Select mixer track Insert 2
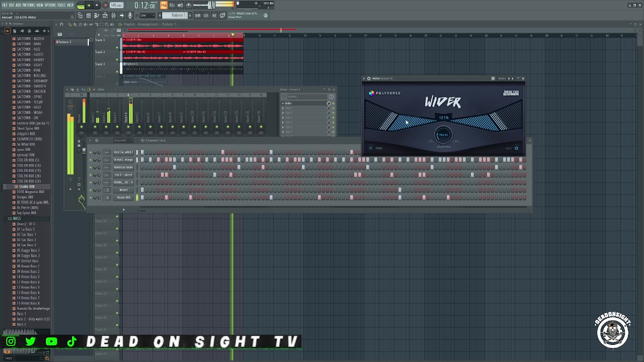Image resolution: width=644 pixels, height=362 pixels. tap(106, 113)
